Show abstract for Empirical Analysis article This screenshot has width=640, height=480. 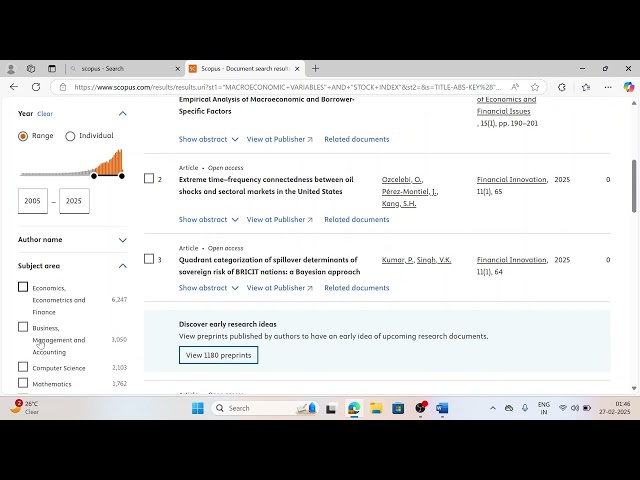[209, 139]
